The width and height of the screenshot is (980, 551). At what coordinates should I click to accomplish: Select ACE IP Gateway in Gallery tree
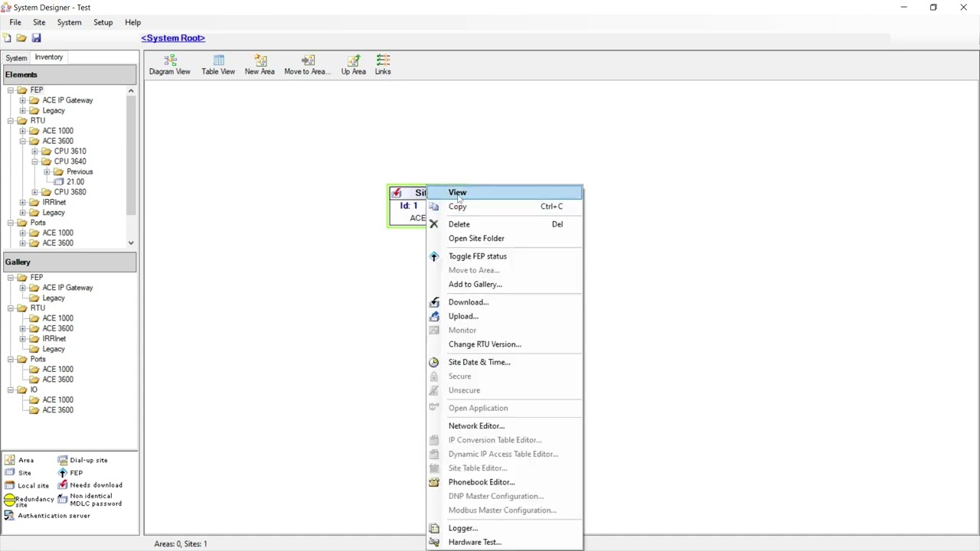click(x=67, y=288)
